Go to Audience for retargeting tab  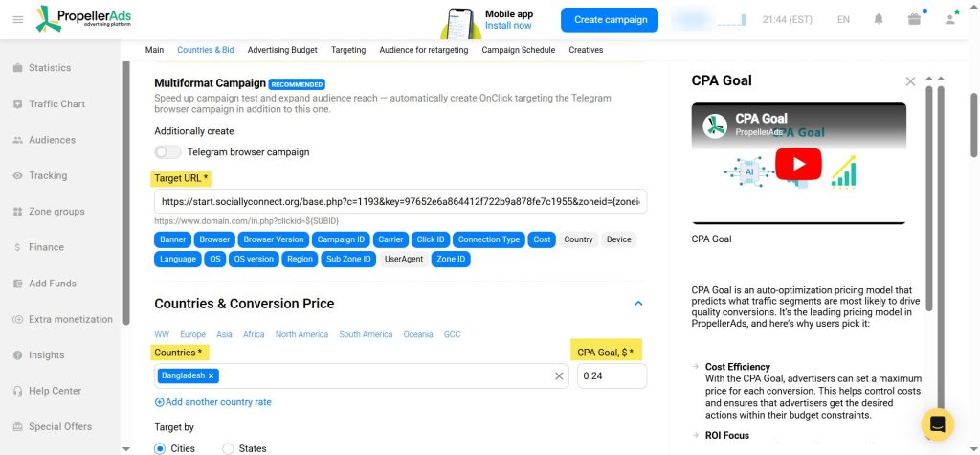[424, 50]
